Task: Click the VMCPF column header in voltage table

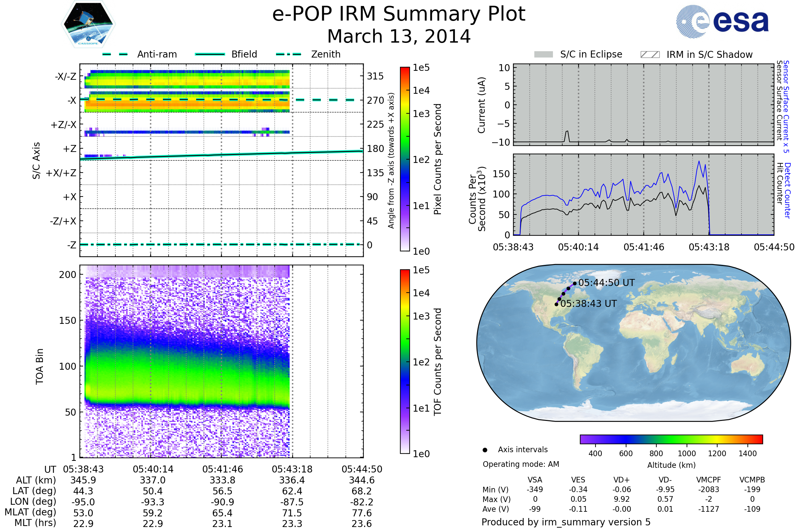Action: pyautogui.click(x=709, y=480)
